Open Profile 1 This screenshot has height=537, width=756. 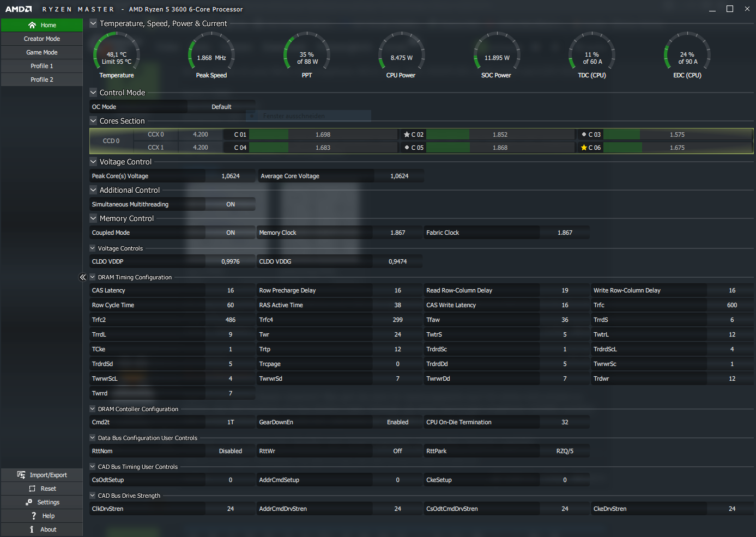(42, 66)
